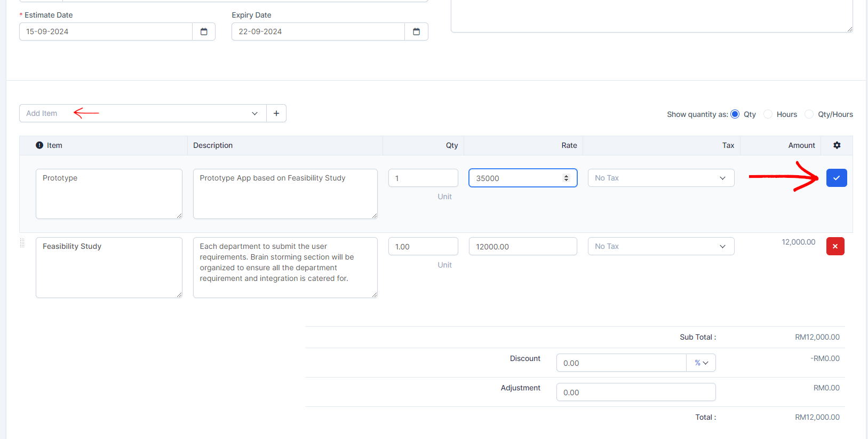Click the Adjustment value field

click(x=635, y=392)
